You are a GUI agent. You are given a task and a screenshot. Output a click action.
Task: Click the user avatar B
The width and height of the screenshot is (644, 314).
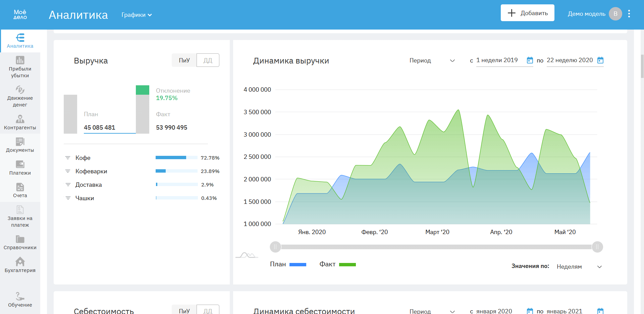(615, 14)
